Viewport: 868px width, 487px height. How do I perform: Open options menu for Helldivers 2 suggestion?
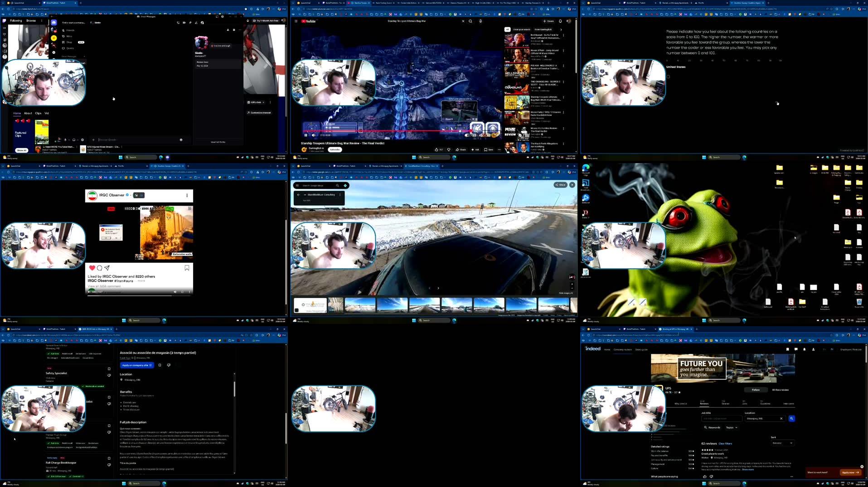tap(563, 66)
